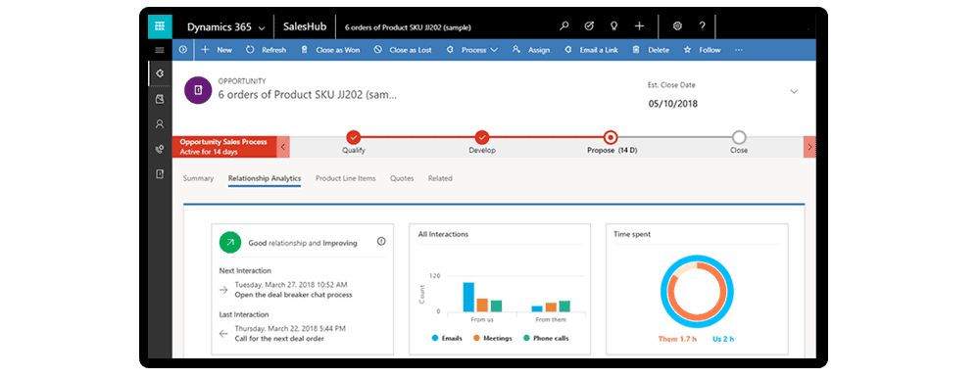Click the Opportunity Sales Process label
The width and height of the screenshot is (980, 378).
tap(223, 142)
